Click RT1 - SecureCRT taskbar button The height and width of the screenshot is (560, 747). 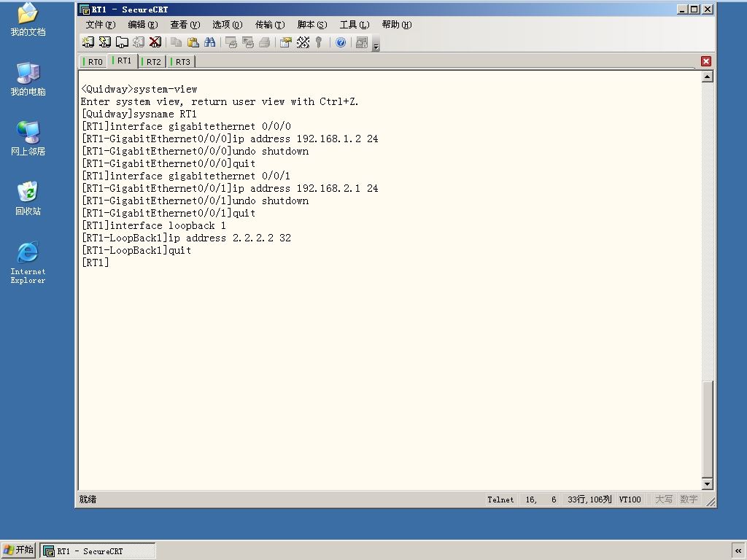pos(98,551)
